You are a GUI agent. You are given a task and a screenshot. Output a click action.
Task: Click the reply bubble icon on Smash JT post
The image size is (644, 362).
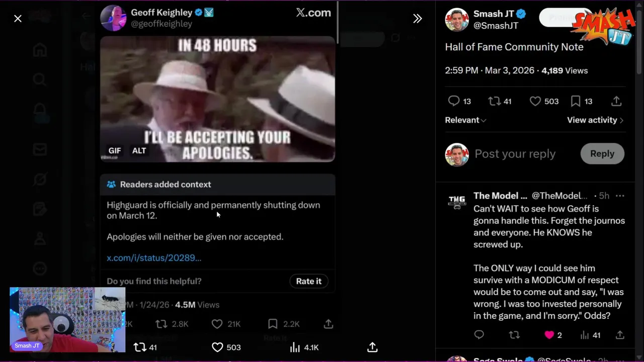coord(454,101)
